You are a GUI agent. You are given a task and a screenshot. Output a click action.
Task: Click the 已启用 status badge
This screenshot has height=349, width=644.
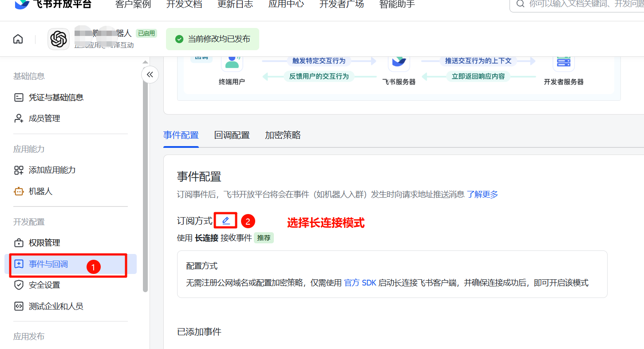coord(146,33)
